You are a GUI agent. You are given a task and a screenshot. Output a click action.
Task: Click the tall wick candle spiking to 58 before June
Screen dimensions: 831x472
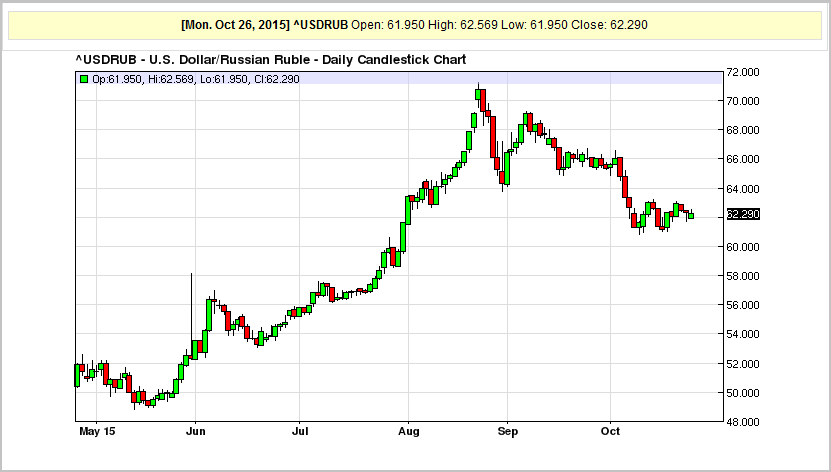[191, 318]
